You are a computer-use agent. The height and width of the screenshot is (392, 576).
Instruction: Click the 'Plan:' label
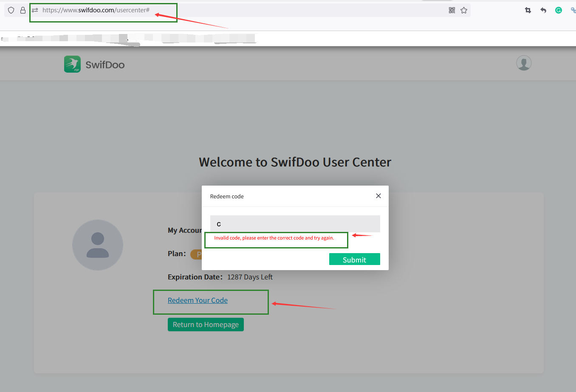[177, 254]
